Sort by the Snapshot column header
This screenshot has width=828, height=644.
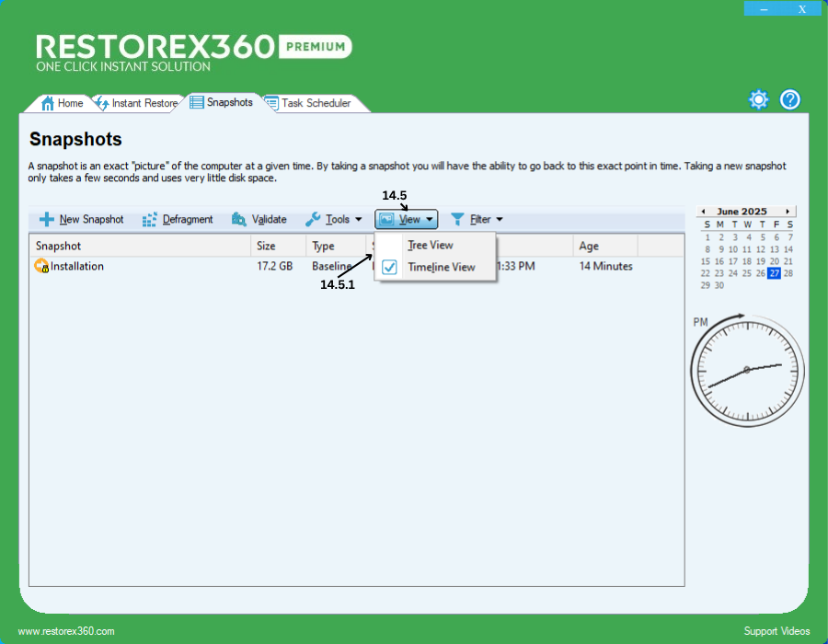[140, 246]
